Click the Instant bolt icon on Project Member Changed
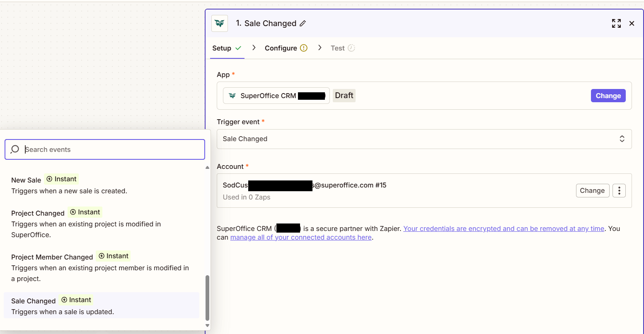 coord(102,256)
